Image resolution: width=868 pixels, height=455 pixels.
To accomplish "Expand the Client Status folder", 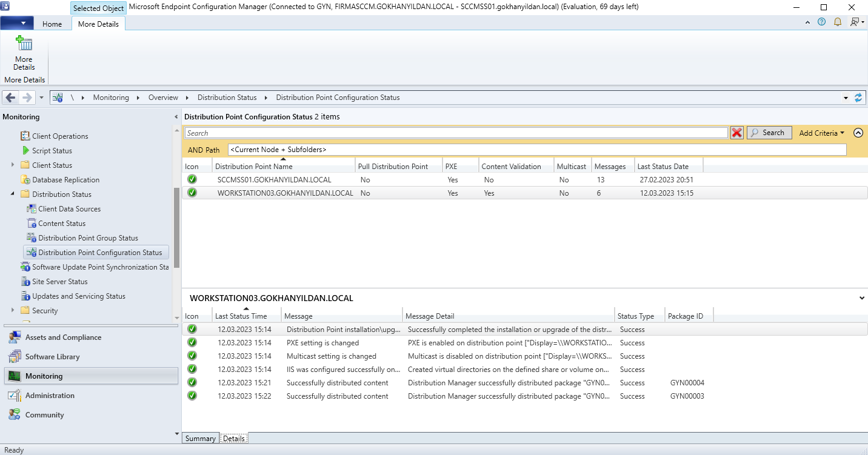I will click(13, 165).
